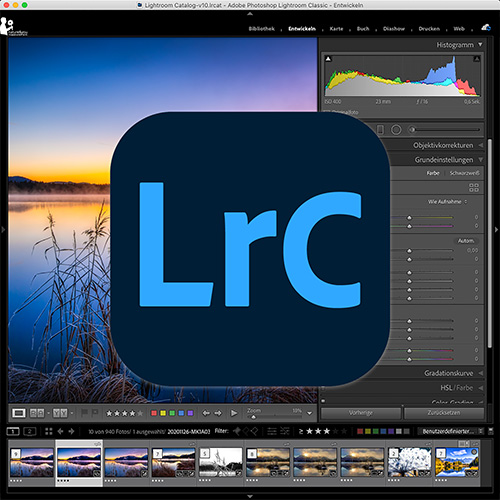Open the Drucken module
The image size is (500, 500).
[x=429, y=29]
